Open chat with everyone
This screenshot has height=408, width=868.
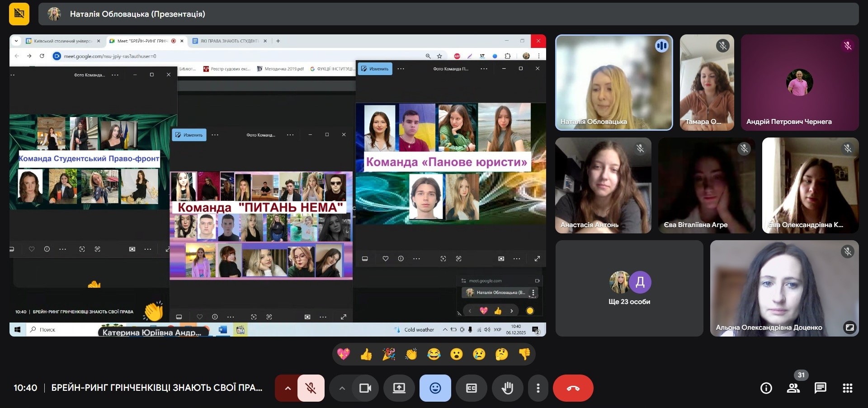pyautogui.click(x=820, y=388)
